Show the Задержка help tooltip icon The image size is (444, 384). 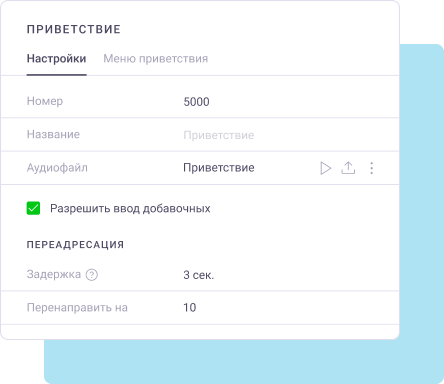(x=92, y=275)
